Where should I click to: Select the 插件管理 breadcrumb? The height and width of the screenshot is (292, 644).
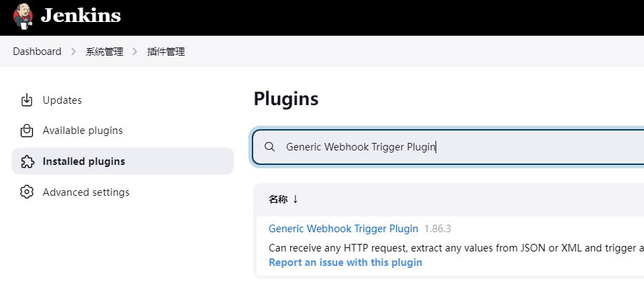pyautogui.click(x=166, y=52)
